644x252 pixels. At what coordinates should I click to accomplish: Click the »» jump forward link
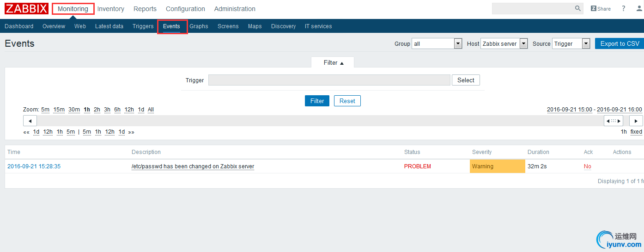tap(131, 132)
